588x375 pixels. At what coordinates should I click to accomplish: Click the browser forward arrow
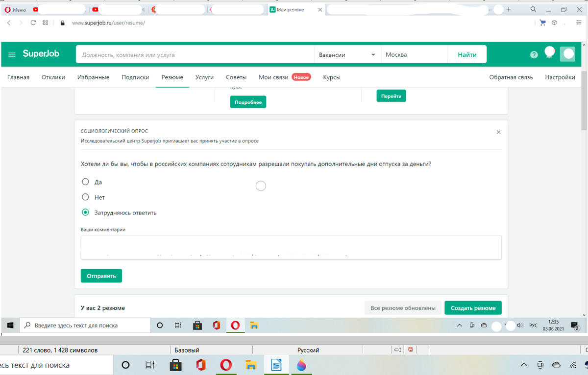point(21,23)
